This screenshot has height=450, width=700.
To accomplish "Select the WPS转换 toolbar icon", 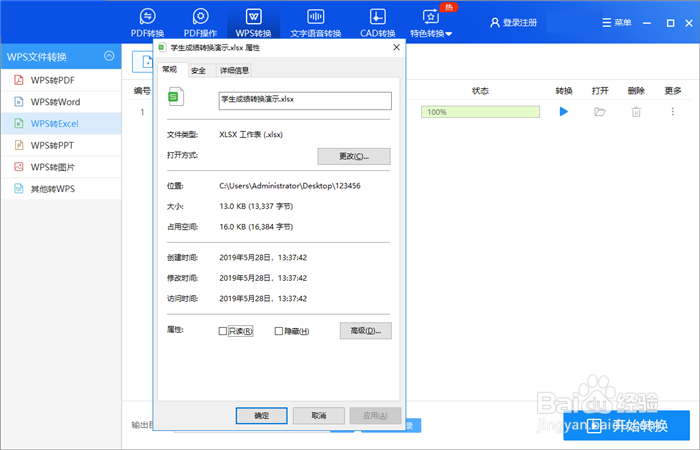I will coord(254,17).
